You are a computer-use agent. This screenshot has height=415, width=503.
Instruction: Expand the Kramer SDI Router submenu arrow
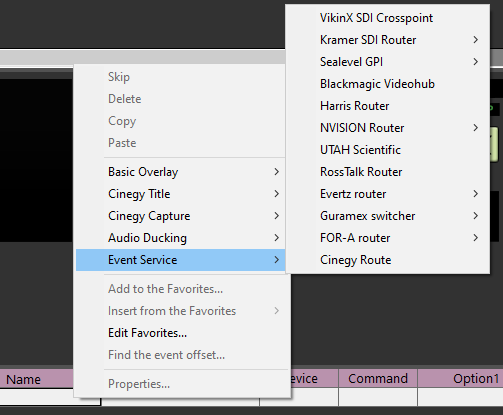click(x=476, y=40)
